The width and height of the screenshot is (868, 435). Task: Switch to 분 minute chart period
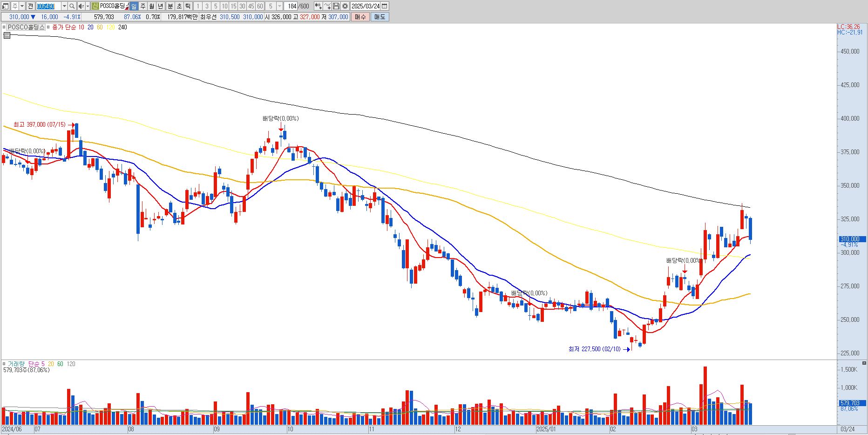[170, 6]
